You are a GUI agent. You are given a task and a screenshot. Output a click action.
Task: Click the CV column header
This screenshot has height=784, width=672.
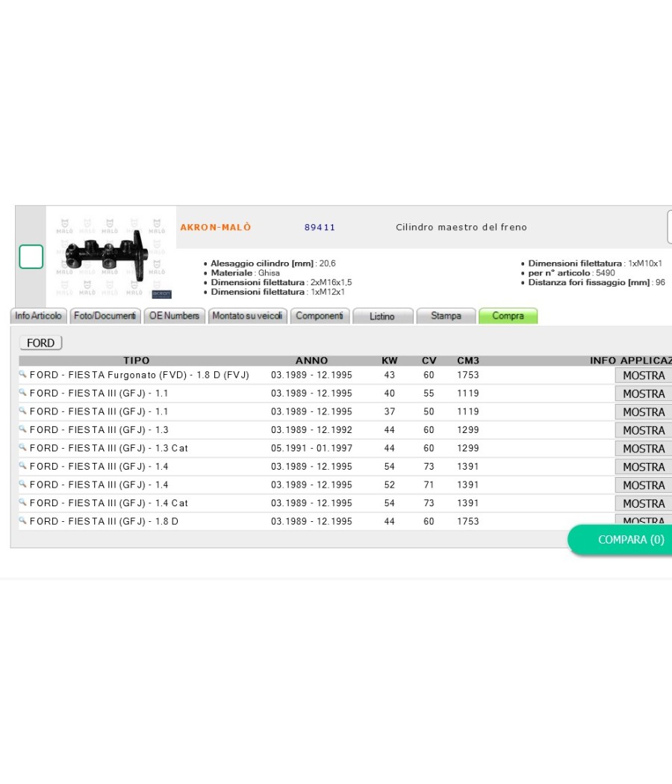pos(429,361)
